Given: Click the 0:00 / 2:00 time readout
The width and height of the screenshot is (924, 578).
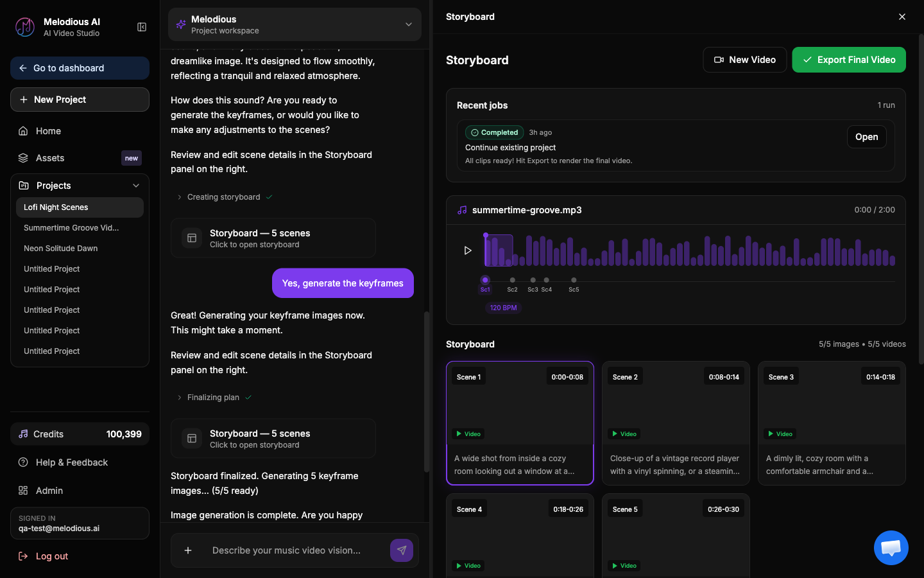Looking at the screenshot, I should coord(875,210).
